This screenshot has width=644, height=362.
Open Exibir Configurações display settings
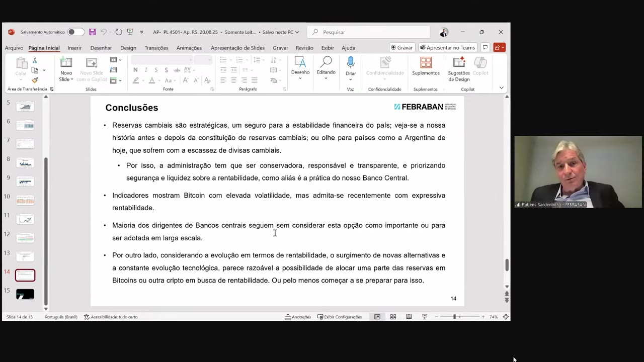pos(340,317)
